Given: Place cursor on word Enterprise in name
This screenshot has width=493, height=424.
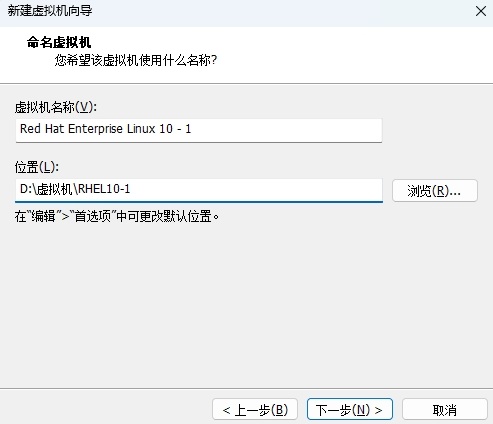Looking at the screenshot, I should pos(95,129).
